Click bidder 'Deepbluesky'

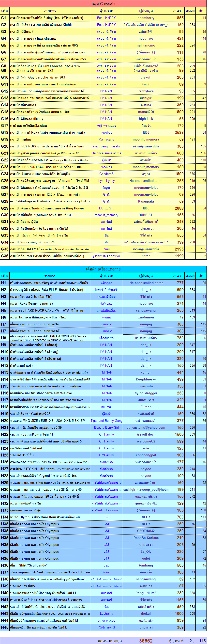[146, 379]
